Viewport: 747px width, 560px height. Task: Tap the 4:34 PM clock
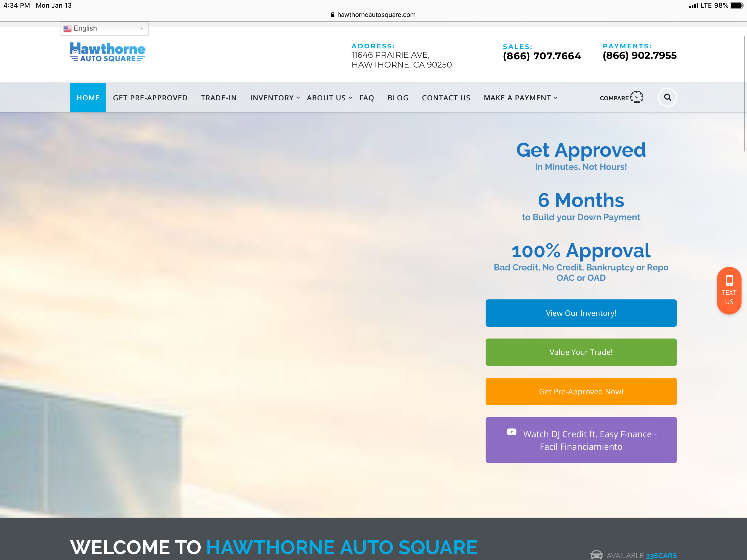17,5
